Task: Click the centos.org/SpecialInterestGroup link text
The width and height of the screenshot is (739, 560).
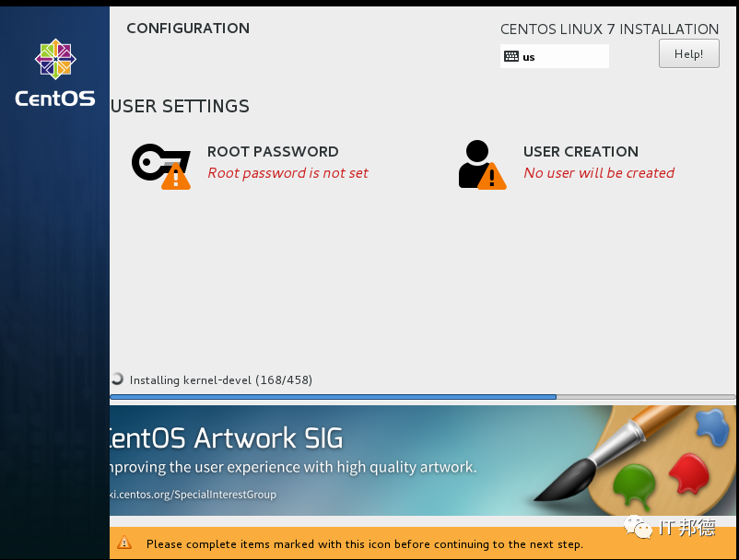Action: [x=194, y=495]
